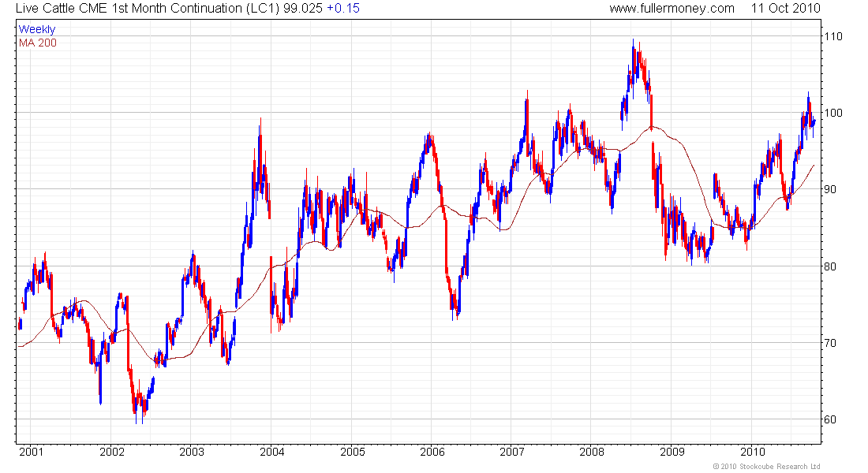Click the 100 price axis label

(x=833, y=113)
